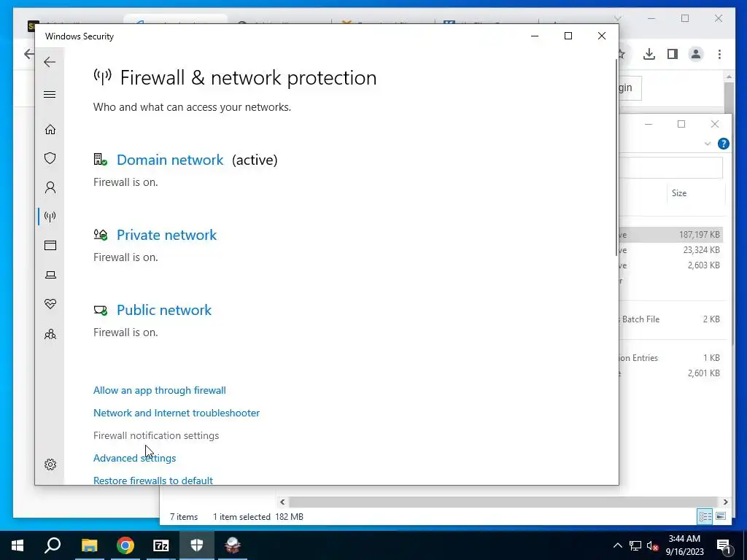The width and height of the screenshot is (747, 560).
Task: Select the 2,601 KB file row
Action: click(671, 373)
